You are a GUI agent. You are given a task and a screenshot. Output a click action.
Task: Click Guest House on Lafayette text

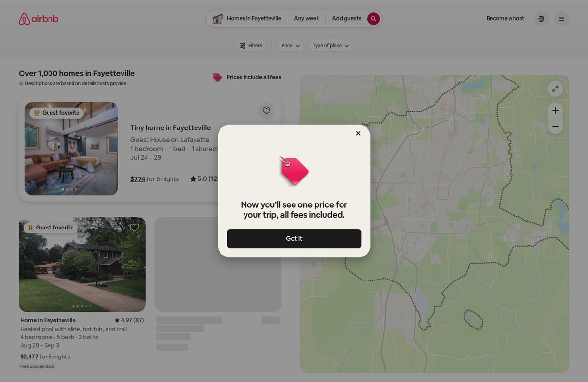(x=170, y=140)
